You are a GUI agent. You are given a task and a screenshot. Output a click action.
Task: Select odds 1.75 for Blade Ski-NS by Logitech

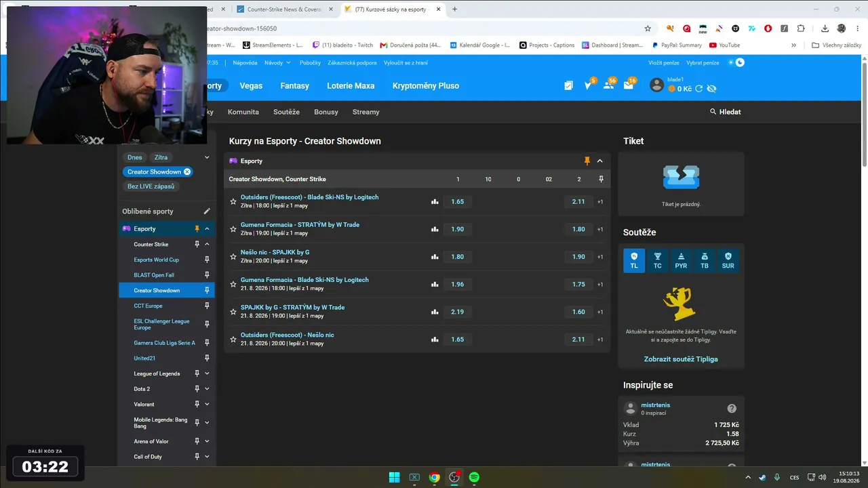[578, 284]
